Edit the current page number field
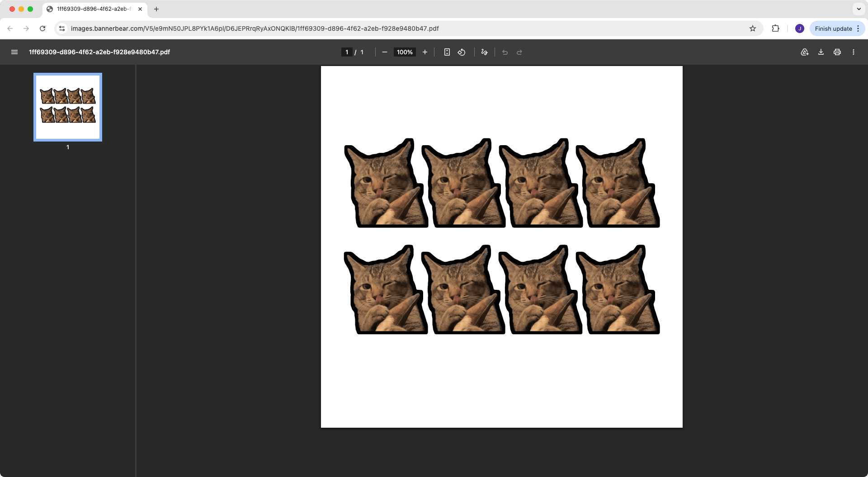 [347, 52]
